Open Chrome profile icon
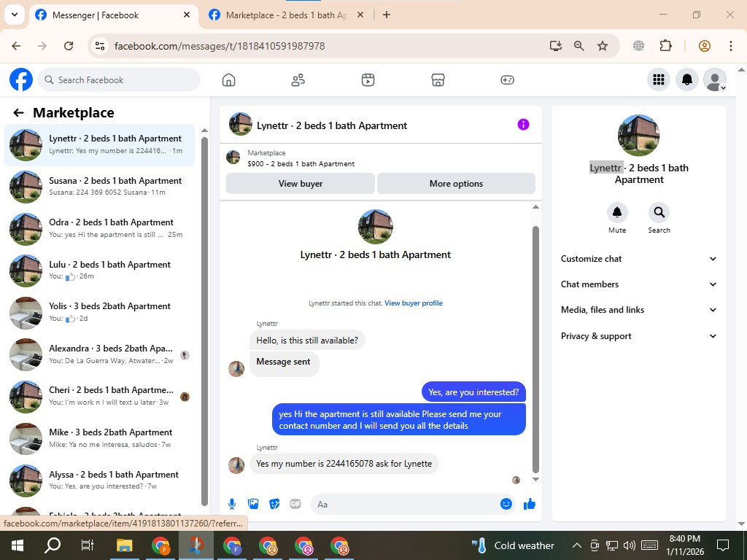The height and width of the screenshot is (560, 747). [x=705, y=46]
